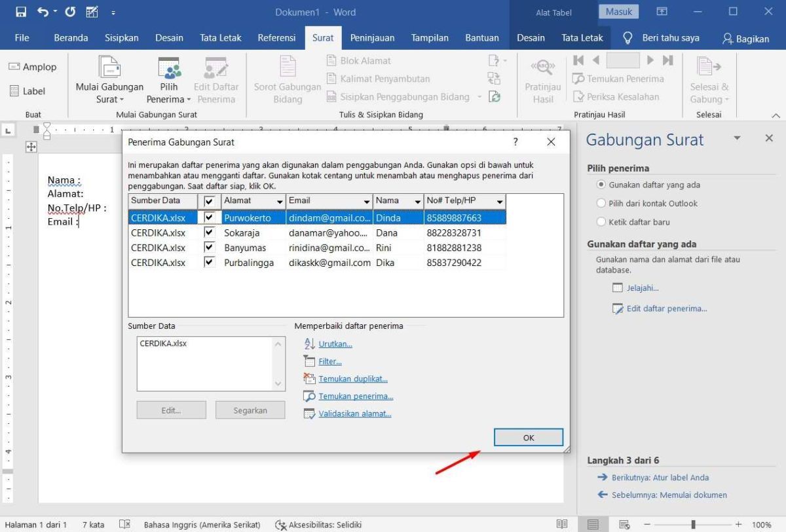Click the Urutkan sort icon
This screenshot has height=532, width=786.
pyautogui.click(x=310, y=344)
